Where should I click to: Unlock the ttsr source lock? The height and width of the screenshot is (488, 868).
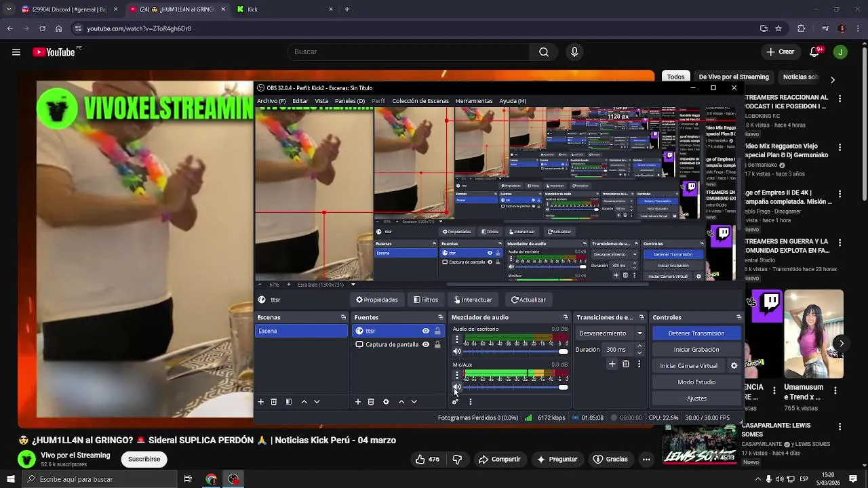pyautogui.click(x=437, y=331)
